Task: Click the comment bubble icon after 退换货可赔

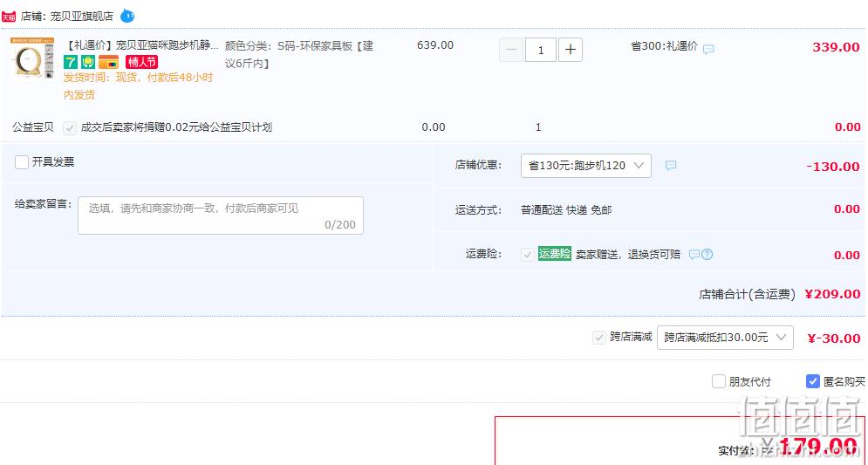Action: coord(694,255)
